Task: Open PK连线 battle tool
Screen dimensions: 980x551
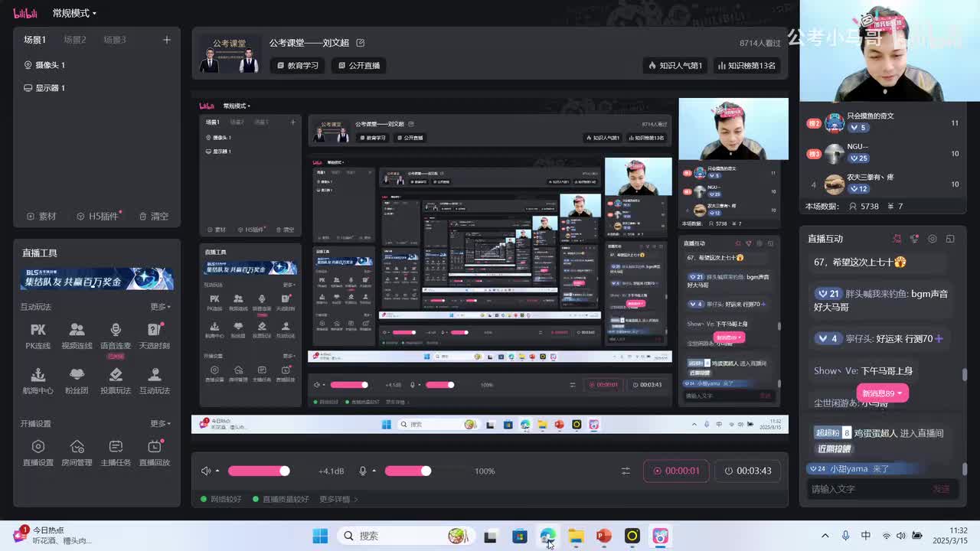Action: (x=38, y=336)
